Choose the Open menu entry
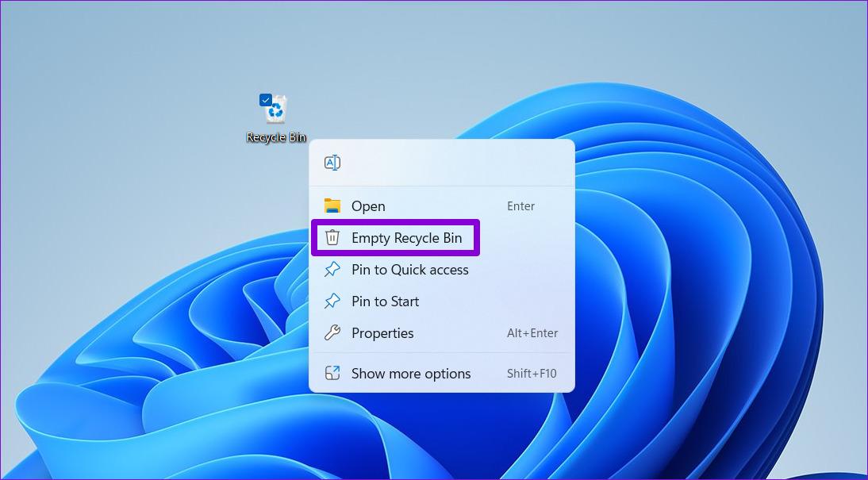 point(368,206)
